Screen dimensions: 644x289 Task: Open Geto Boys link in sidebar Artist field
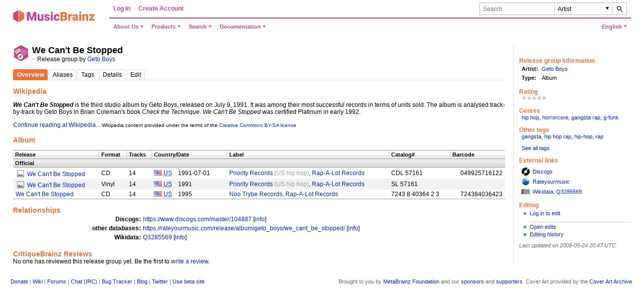pos(554,69)
